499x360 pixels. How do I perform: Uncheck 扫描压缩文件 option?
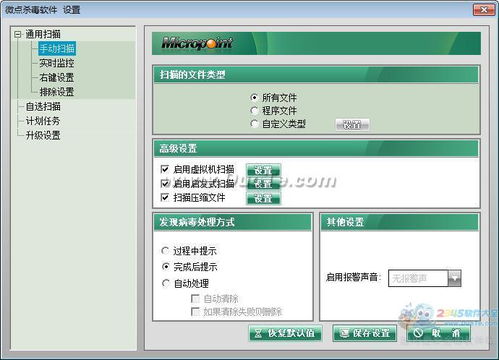[165, 198]
